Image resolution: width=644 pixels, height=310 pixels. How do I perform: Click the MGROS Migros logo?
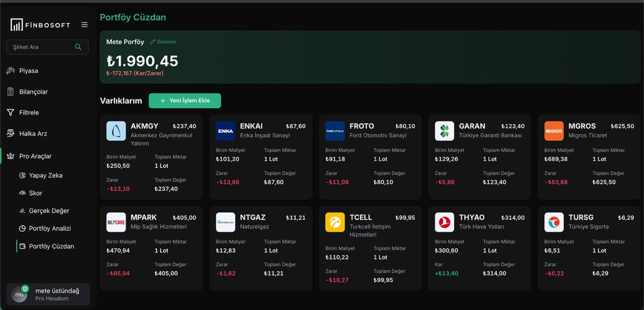(x=554, y=131)
